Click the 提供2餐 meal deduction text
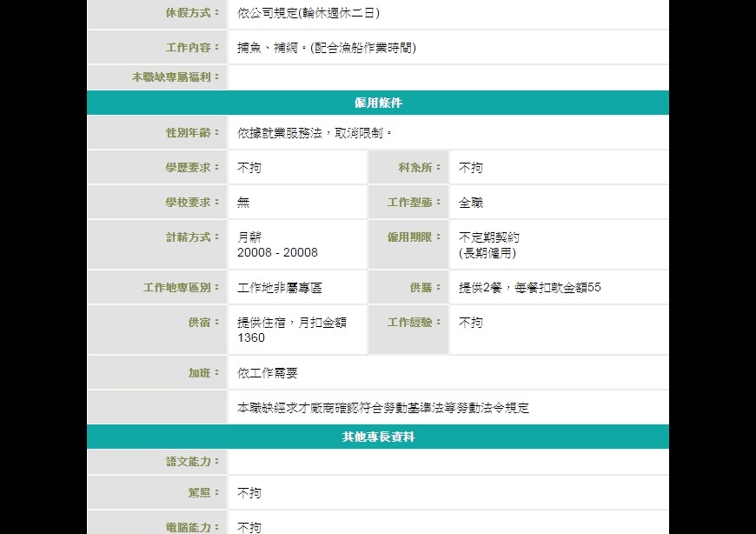The image size is (756, 534). (x=529, y=288)
